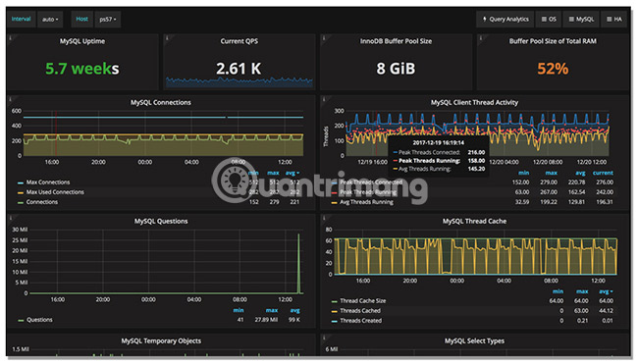
Task: Sort Thread Cache legend by avg column
Action: 606,291
